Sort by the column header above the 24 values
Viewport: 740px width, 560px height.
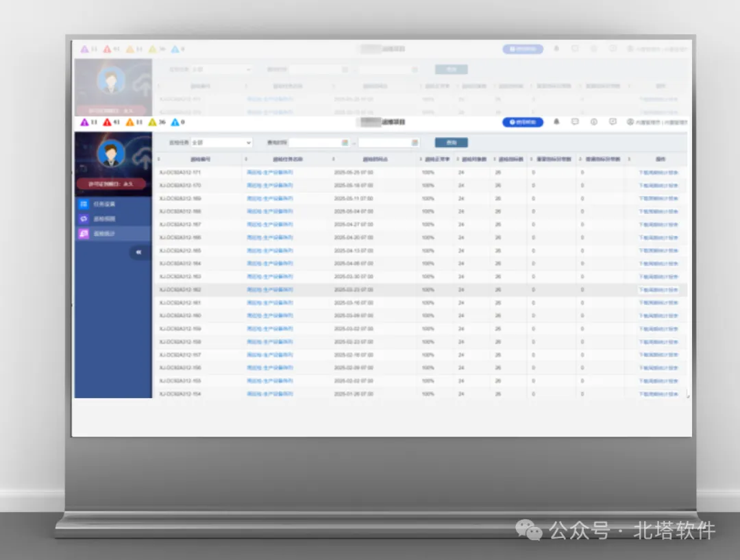tap(474, 160)
